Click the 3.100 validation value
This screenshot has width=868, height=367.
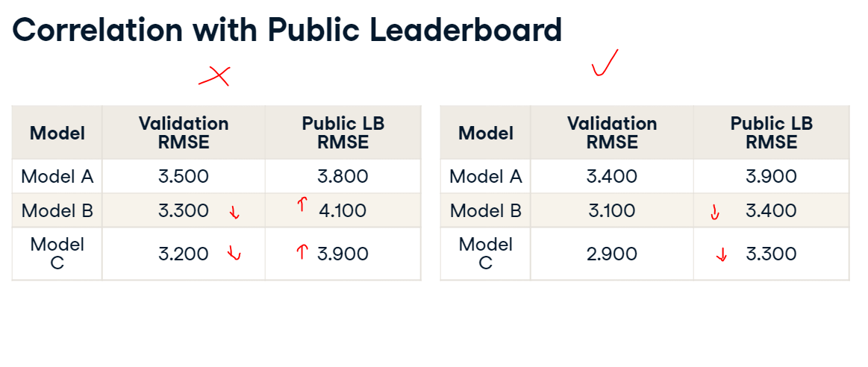tap(612, 211)
